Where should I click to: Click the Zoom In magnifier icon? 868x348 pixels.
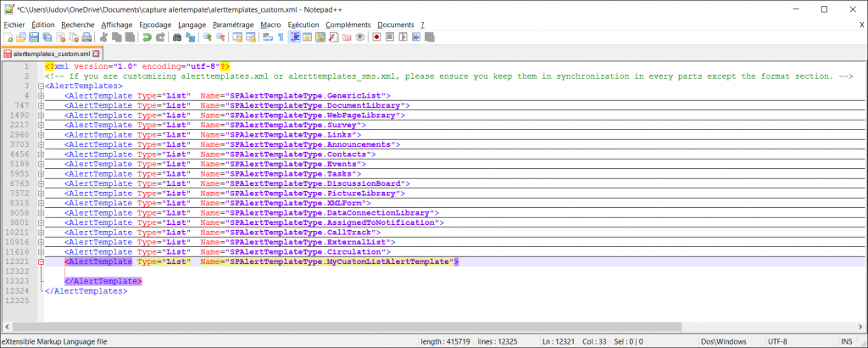click(x=208, y=37)
